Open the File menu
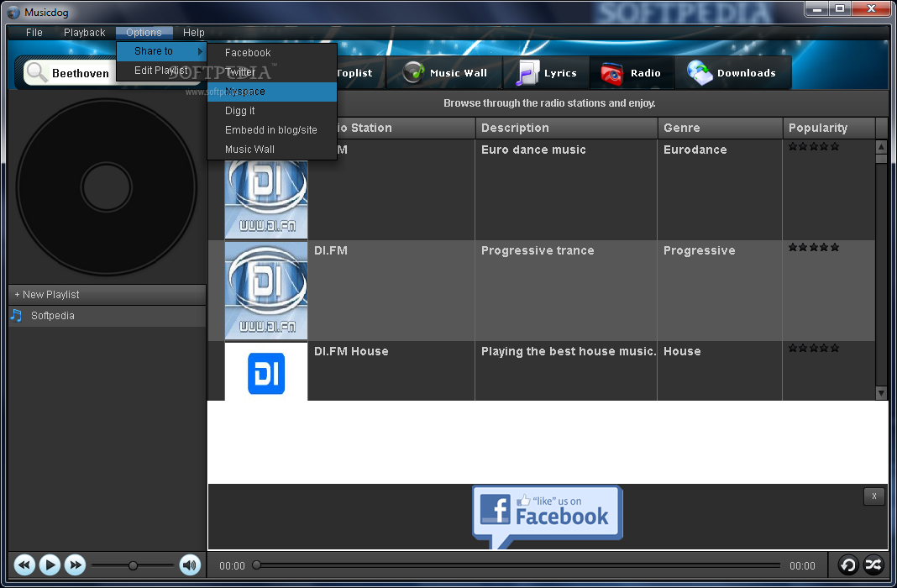The width and height of the screenshot is (897, 588). click(x=34, y=33)
